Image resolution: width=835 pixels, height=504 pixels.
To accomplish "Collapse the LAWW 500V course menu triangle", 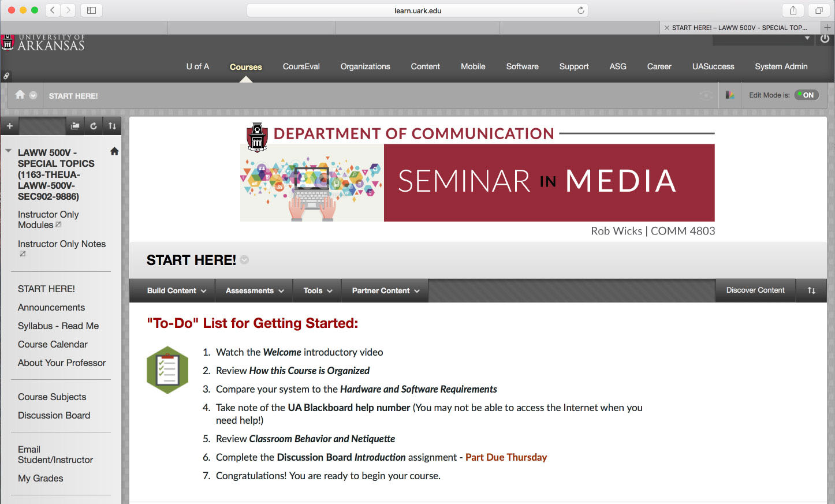I will point(8,151).
